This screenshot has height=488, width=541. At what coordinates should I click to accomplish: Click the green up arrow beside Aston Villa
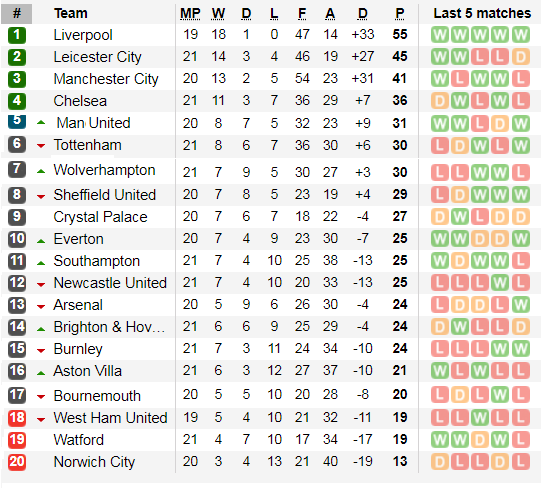point(41,373)
